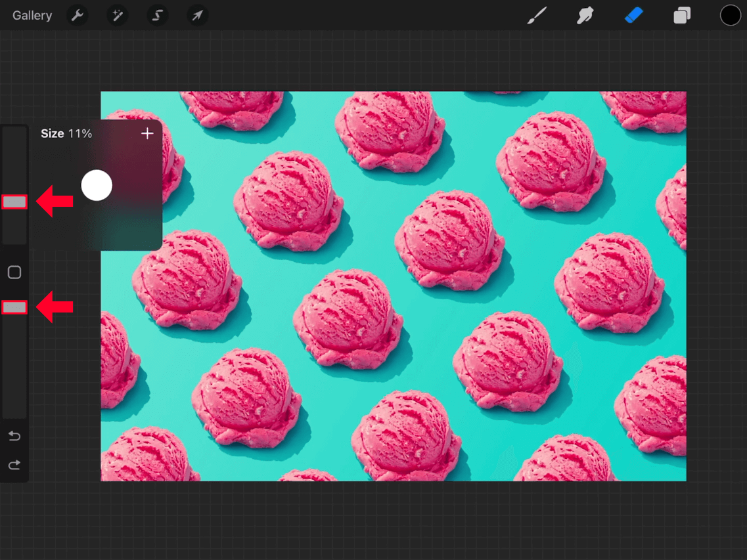
Task: Undo the last action with the arrow
Action: [14, 436]
